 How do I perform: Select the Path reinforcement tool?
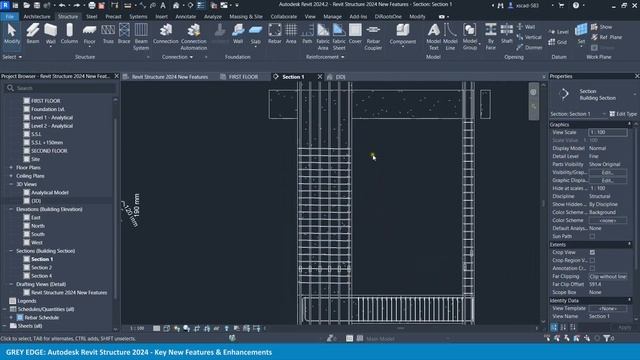click(307, 34)
